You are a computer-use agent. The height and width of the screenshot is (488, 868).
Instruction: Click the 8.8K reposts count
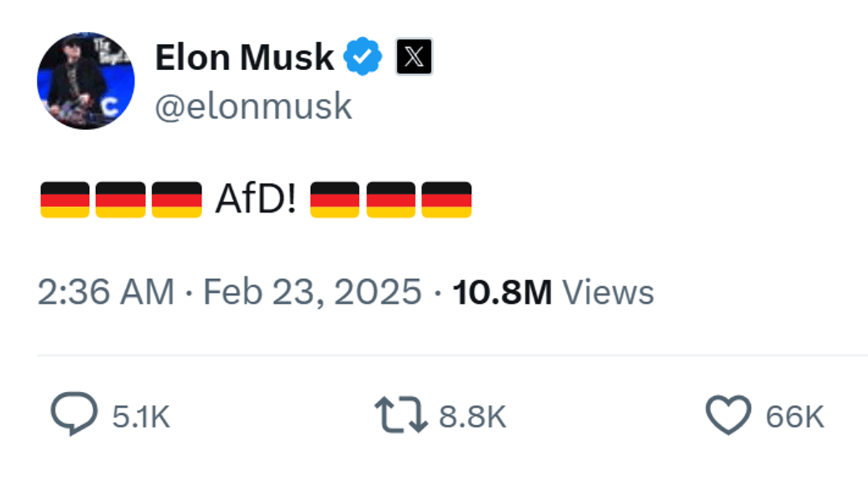point(472,417)
